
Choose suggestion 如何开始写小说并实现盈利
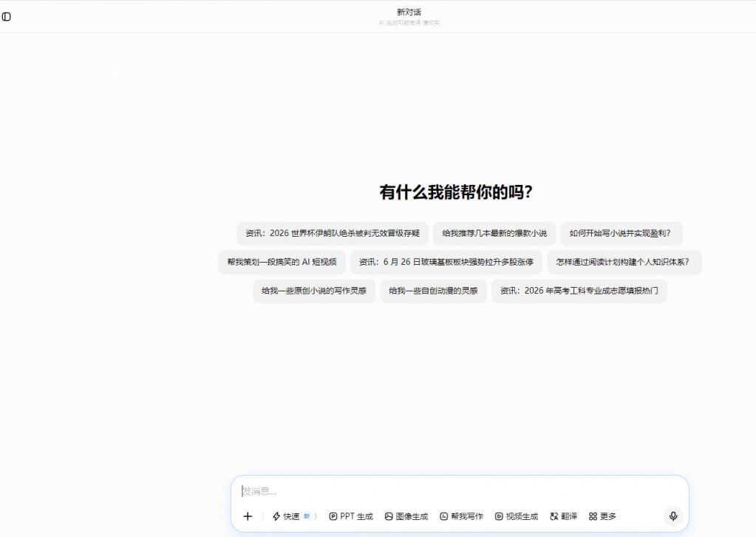pos(621,234)
